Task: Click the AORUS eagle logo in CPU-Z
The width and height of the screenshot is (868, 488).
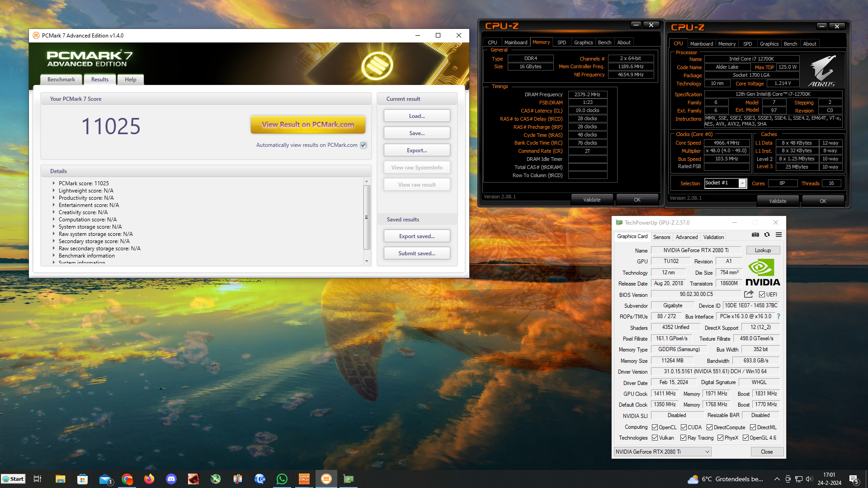Action: pyautogui.click(x=822, y=71)
